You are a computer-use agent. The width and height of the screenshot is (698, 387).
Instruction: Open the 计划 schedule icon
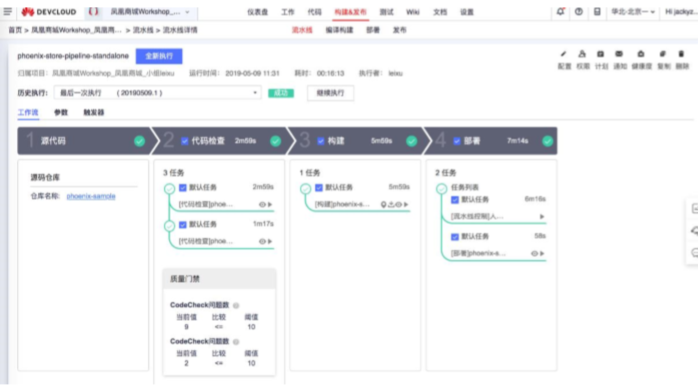[x=601, y=54]
